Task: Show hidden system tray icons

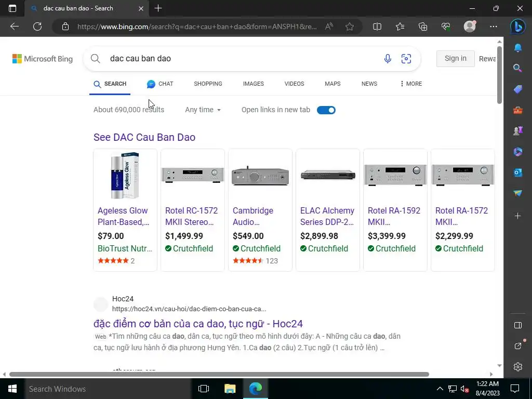Action: (x=440, y=389)
